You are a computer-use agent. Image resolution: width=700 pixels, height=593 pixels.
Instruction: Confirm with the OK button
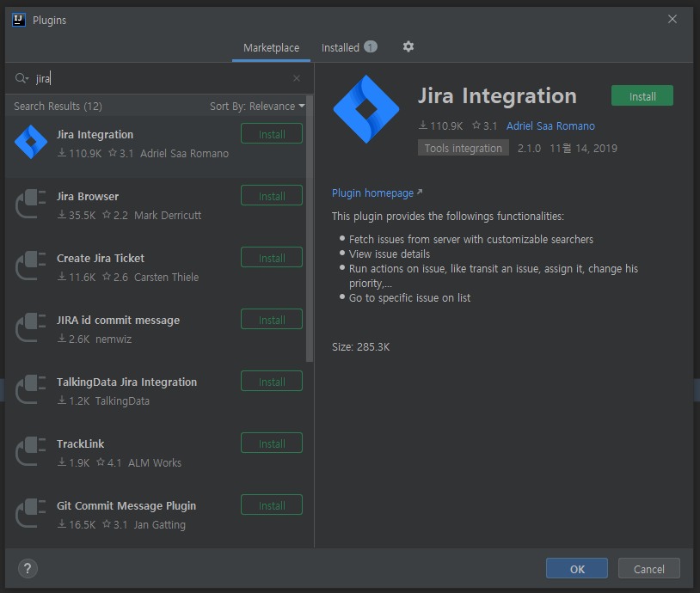(577, 568)
